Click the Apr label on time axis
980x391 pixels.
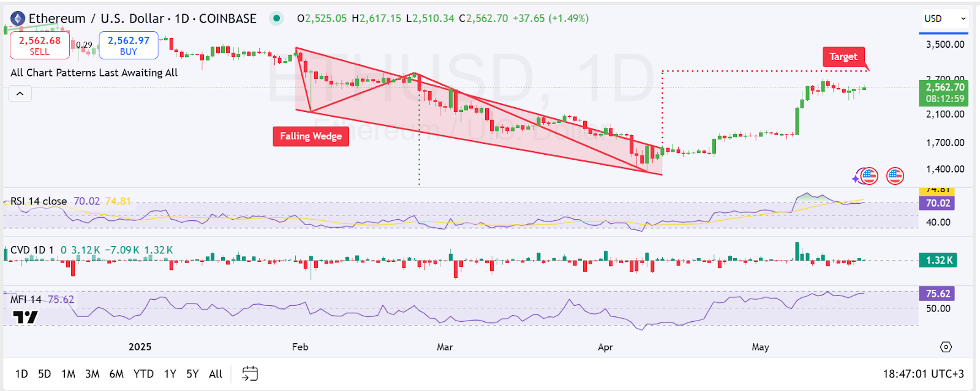(605, 347)
